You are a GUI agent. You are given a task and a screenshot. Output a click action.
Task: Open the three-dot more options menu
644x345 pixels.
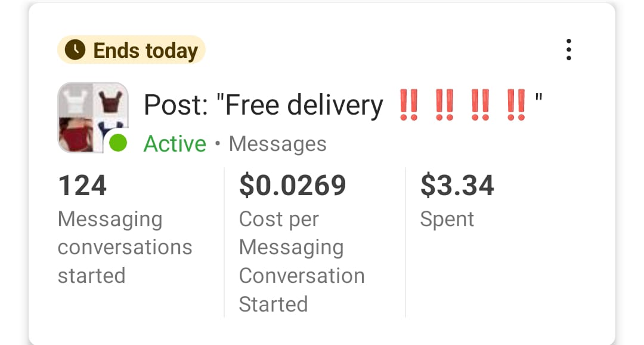pyautogui.click(x=568, y=50)
